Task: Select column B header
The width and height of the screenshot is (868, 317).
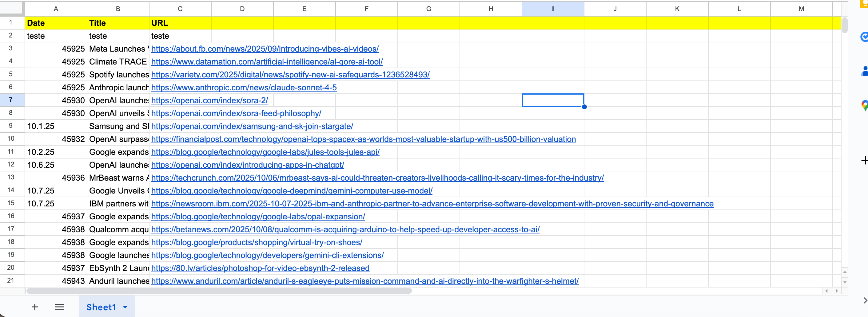Action: click(118, 9)
